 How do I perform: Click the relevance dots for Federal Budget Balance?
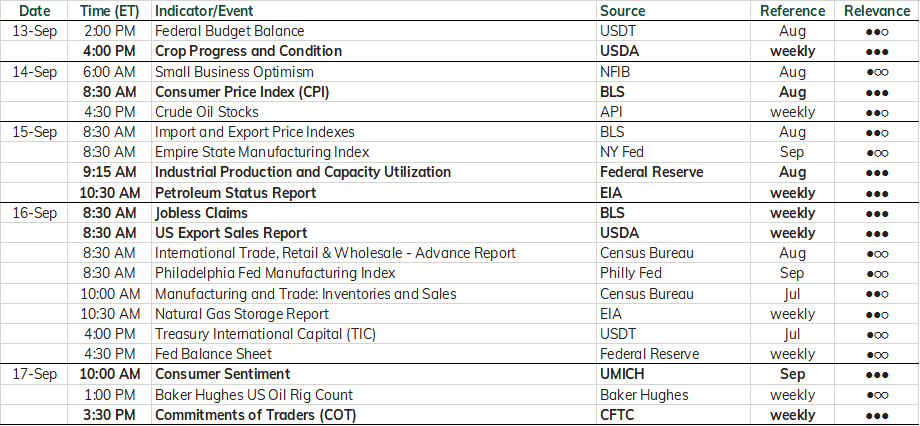tap(877, 32)
